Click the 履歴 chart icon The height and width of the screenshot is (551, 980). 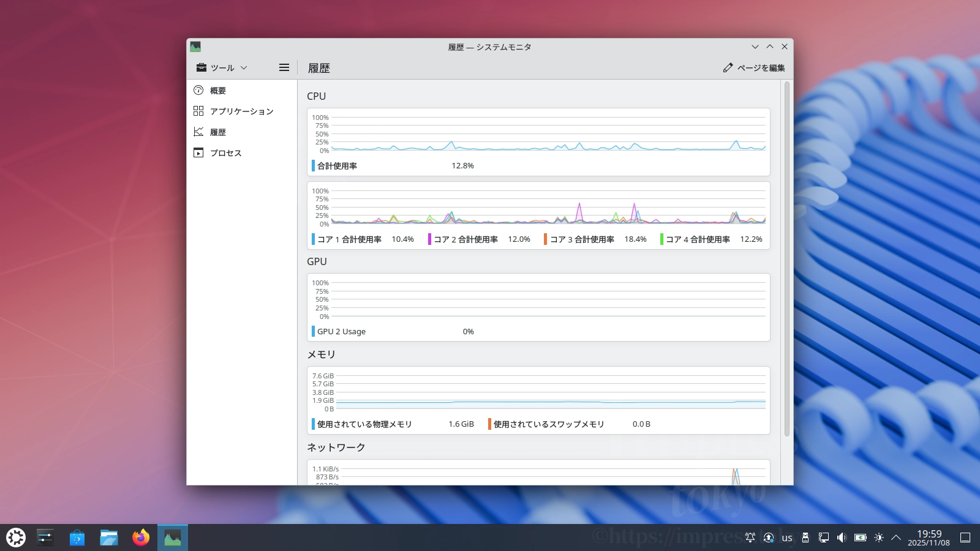tap(198, 132)
